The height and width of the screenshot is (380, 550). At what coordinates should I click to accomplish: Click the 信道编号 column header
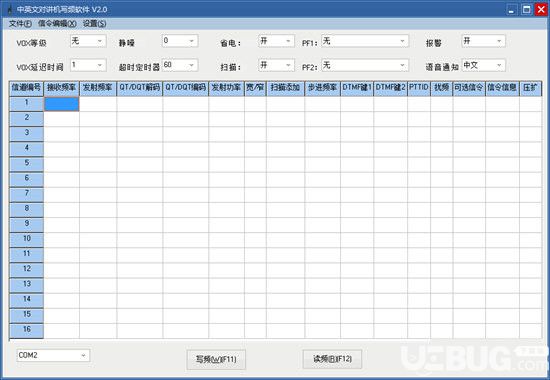[26, 88]
